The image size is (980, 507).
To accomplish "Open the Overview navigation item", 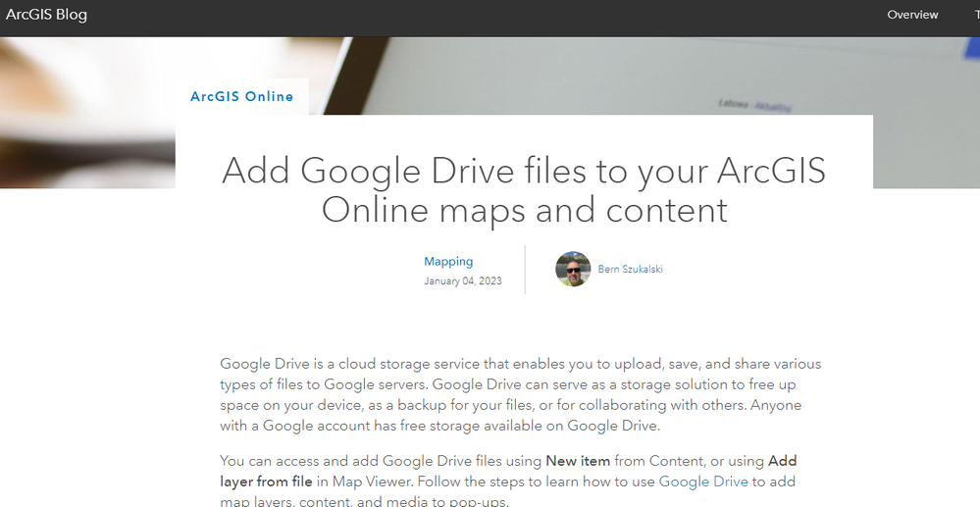I will pos(912,15).
